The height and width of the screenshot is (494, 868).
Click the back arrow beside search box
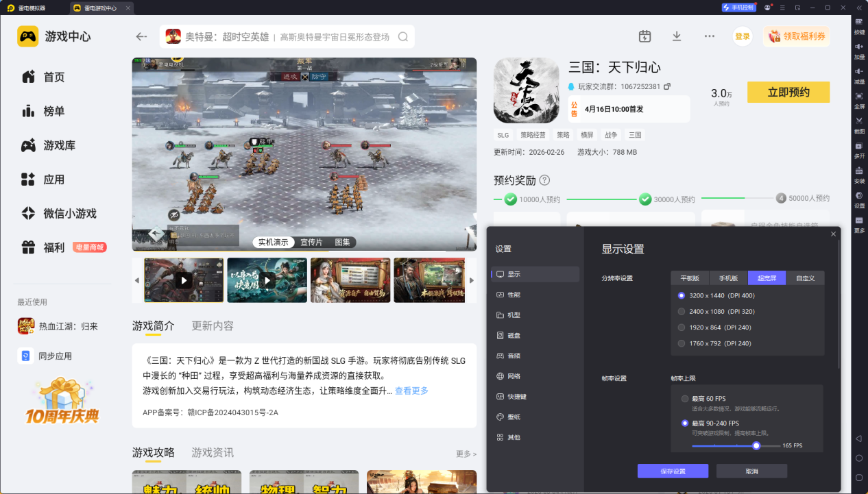(142, 37)
